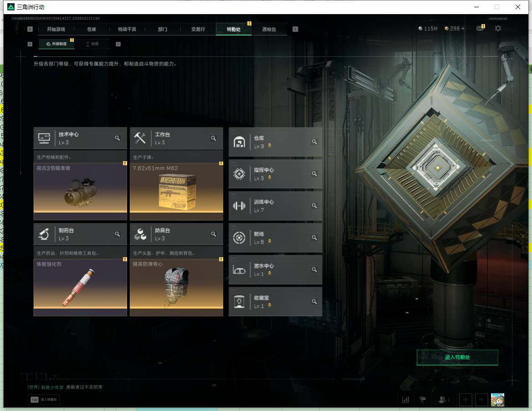The image size is (532, 411).
Task: Open 工作台 details magnifier
Action: [x=214, y=138]
